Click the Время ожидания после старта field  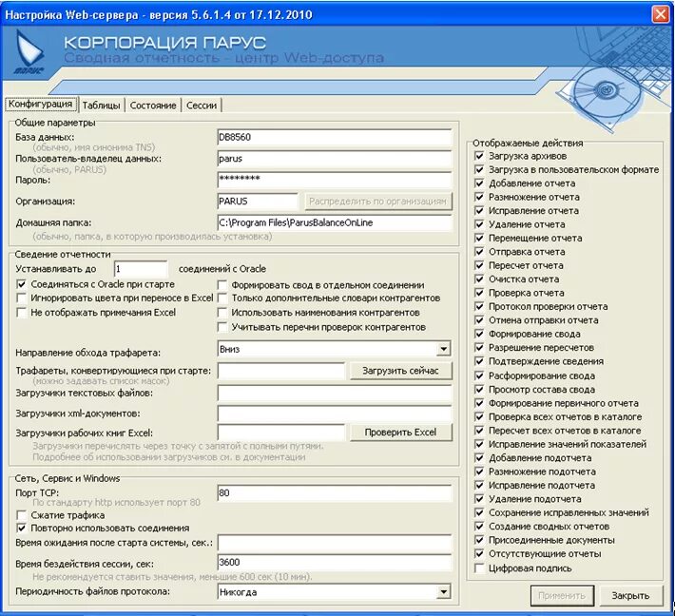coord(335,543)
